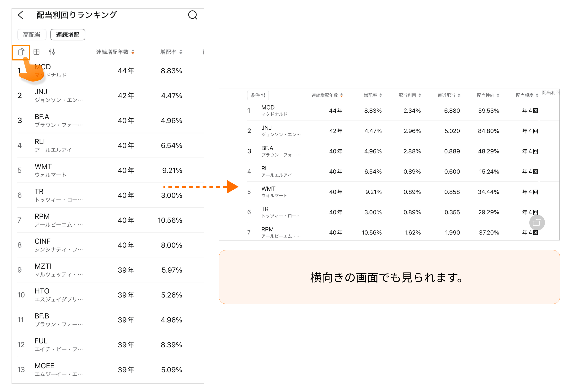This screenshot has height=392, width=571.
Task: Tap the back arrow on 配当利回りランキング screen
Action: pos(21,15)
